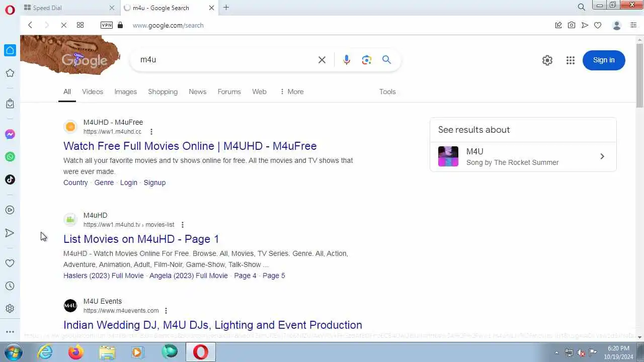Open Angela (2023) Full Movie sitelink
The height and width of the screenshot is (362, 644).
click(189, 276)
